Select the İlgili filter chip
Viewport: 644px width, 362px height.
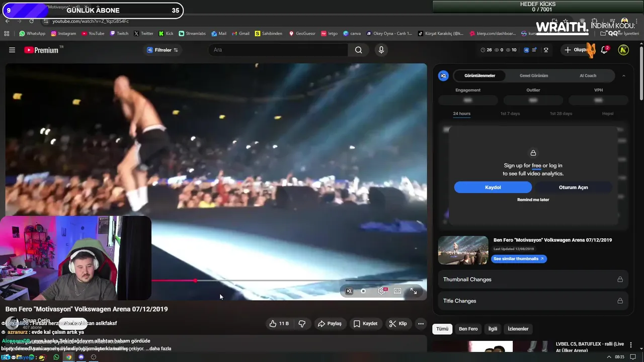coord(493,329)
